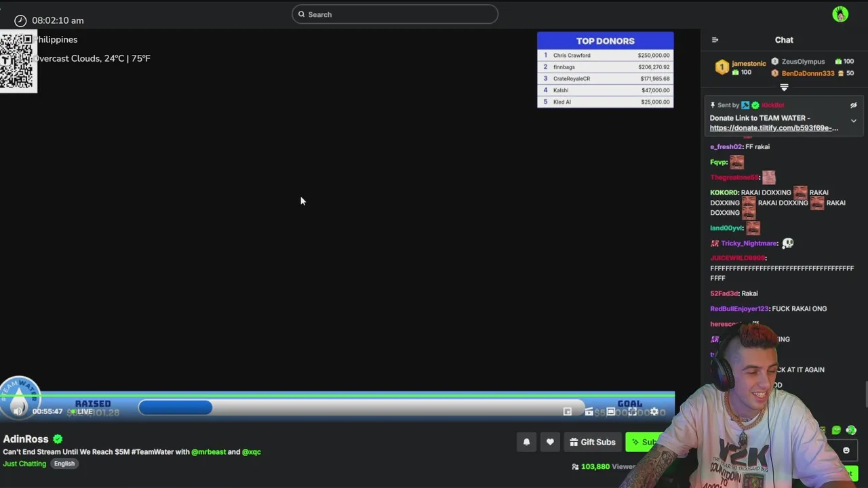Click ZeusOlympus in the gift leaderboard
868x488 pixels.
pos(803,62)
